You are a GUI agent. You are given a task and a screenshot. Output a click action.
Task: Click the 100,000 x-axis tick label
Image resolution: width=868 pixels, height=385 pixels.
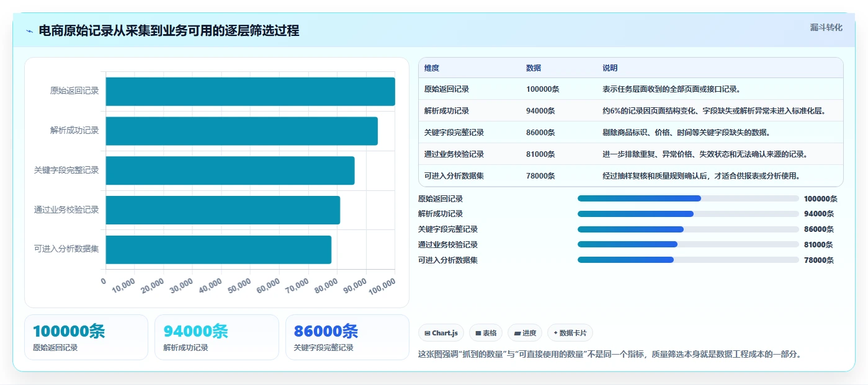tap(381, 286)
